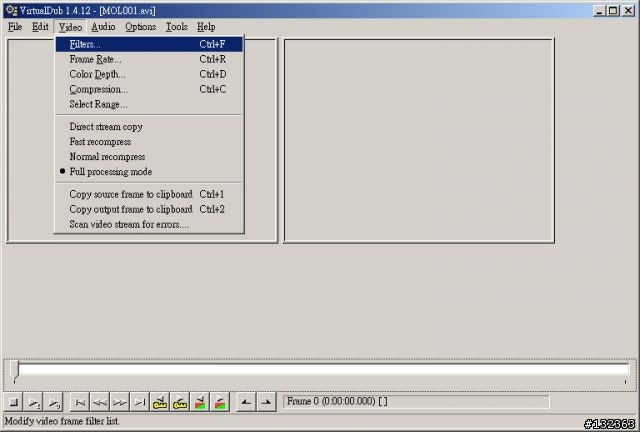Click the output video pane
Image resolution: width=640 pixels, height=432 pixels.
coord(419,141)
